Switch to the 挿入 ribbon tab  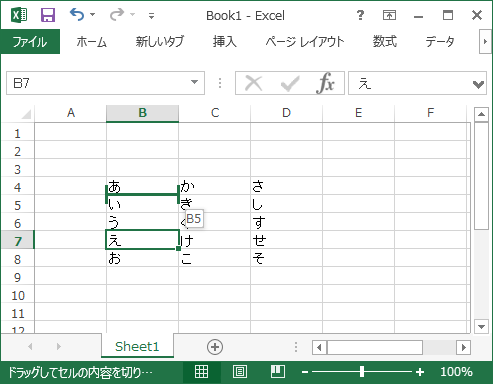tap(225, 42)
